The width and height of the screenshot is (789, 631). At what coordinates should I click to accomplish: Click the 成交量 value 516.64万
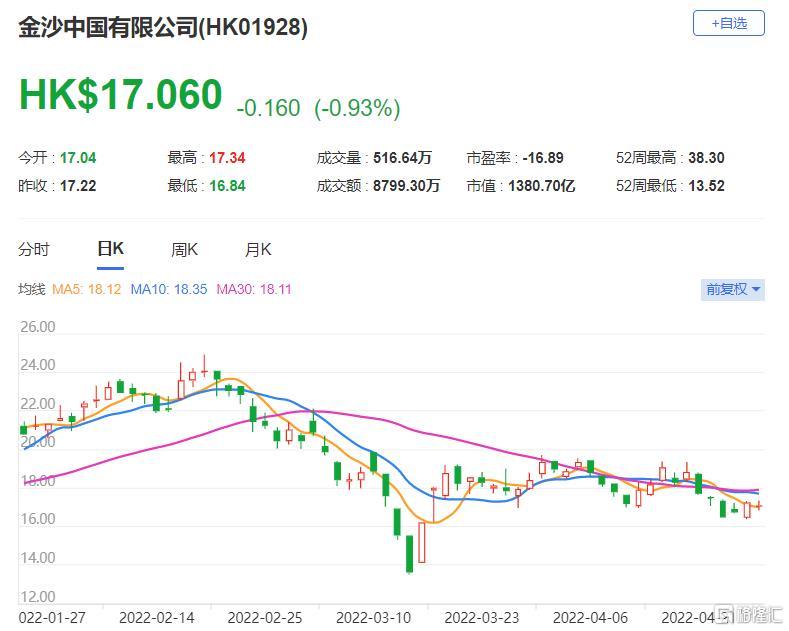402,158
